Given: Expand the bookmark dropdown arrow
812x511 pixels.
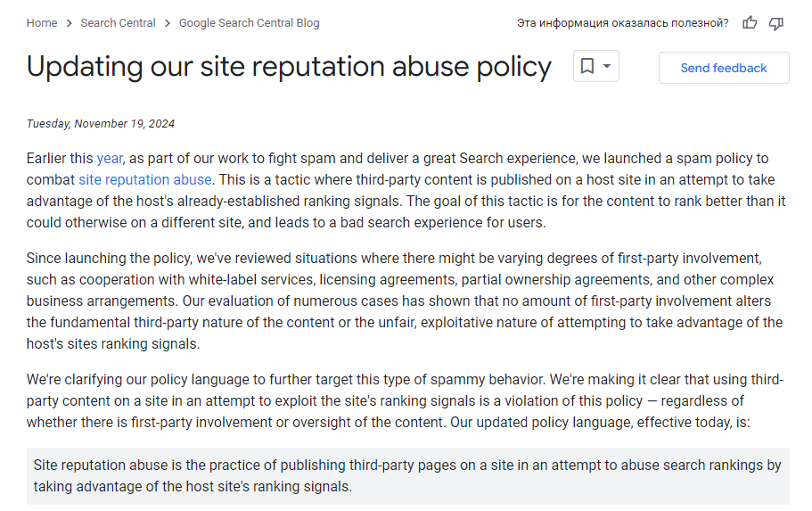Looking at the screenshot, I should [607, 66].
